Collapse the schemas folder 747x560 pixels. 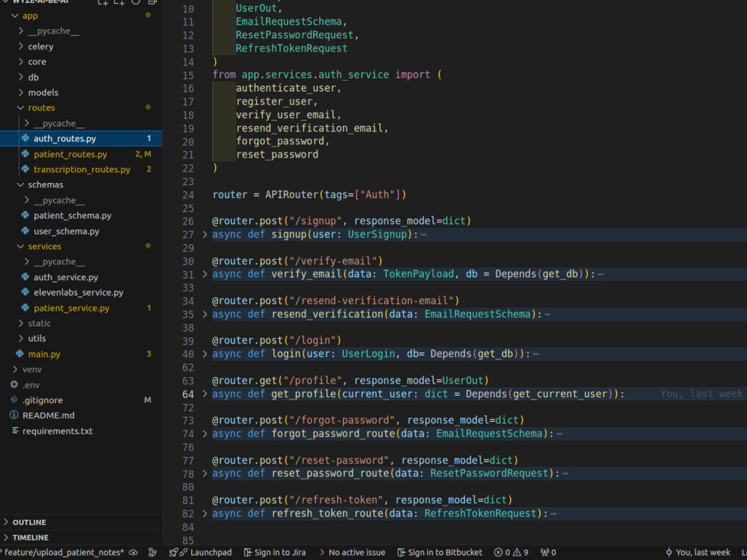[21, 184]
